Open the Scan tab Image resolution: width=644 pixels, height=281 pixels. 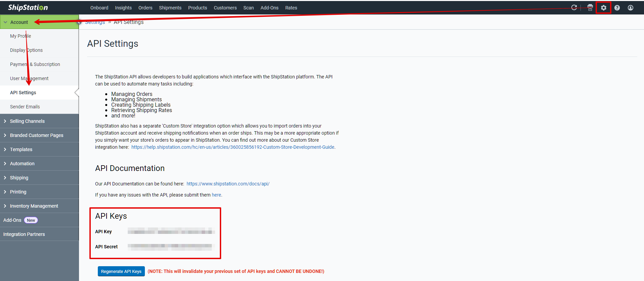point(248,8)
